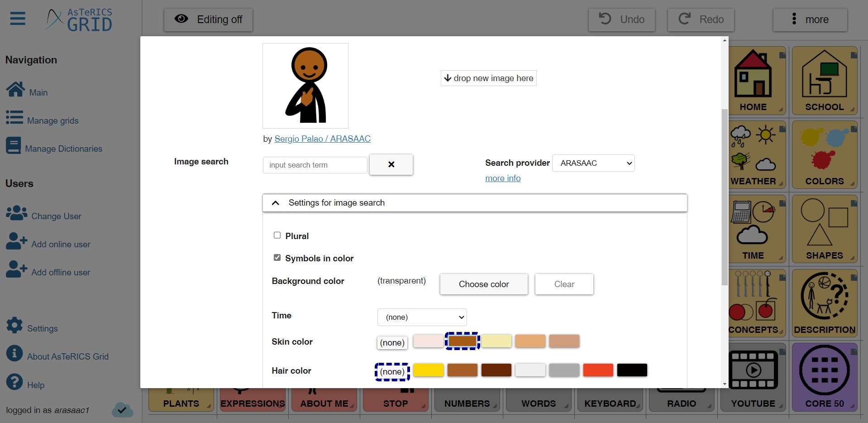
Task: Go to Manage grids in navigation
Action: pos(52,120)
